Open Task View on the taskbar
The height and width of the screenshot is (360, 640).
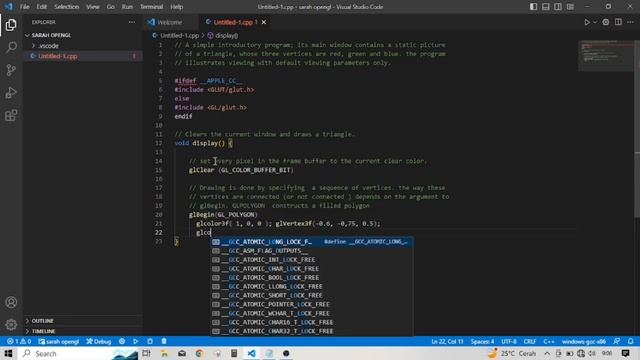pyautogui.click(x=146, y=353)
